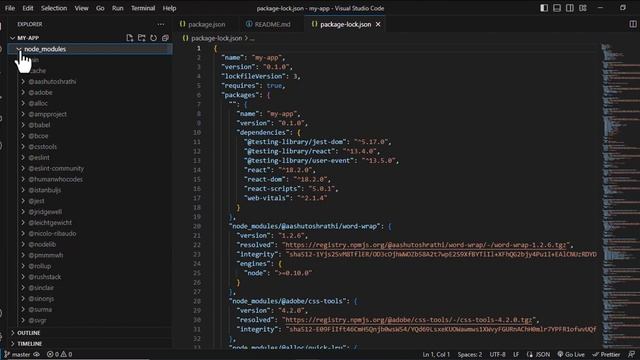The image size is (640, 360).
Task: Select the @rushstack folder row
Action: pyautogui.click(x=90, y=277)
